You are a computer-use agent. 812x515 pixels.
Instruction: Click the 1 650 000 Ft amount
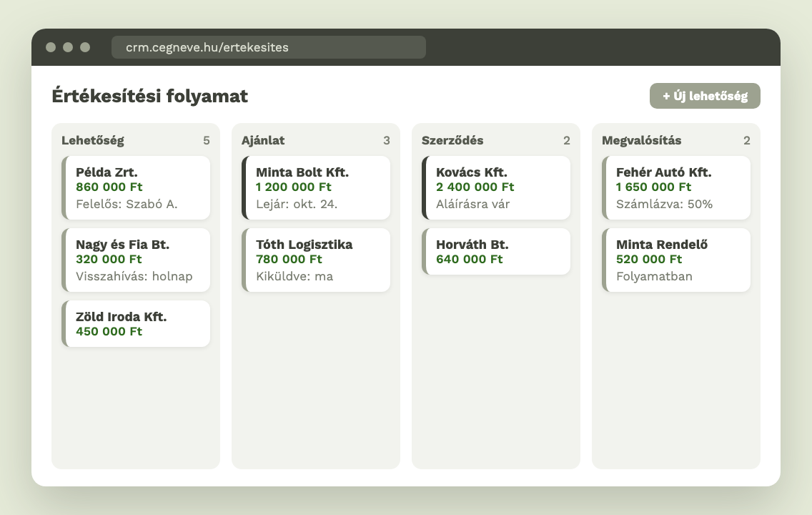(653, 187)
